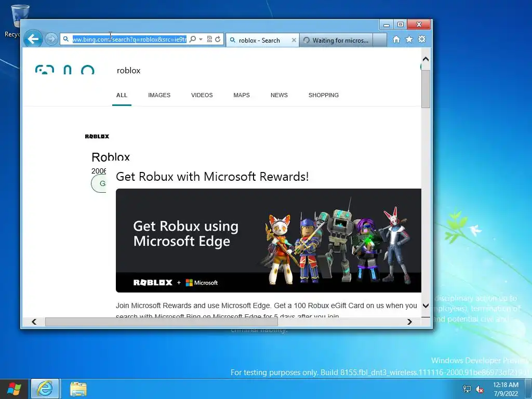Click the muted volume tray icon

(x=480, y=389)
